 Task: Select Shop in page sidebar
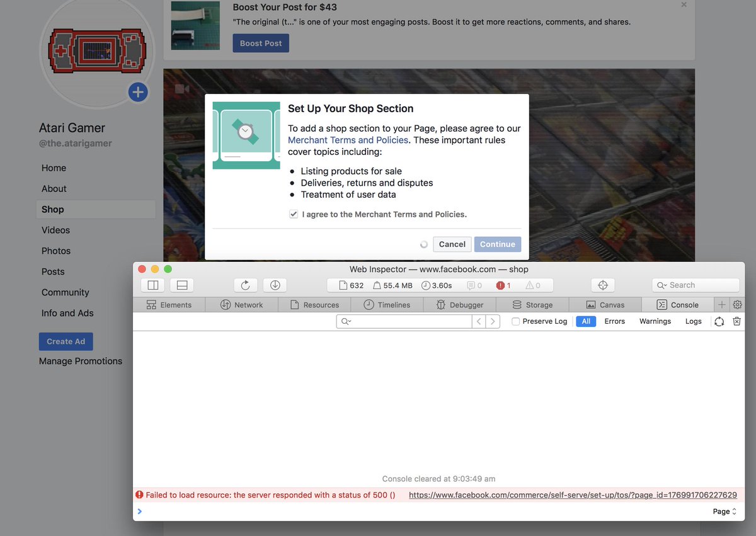pos(96,210)
